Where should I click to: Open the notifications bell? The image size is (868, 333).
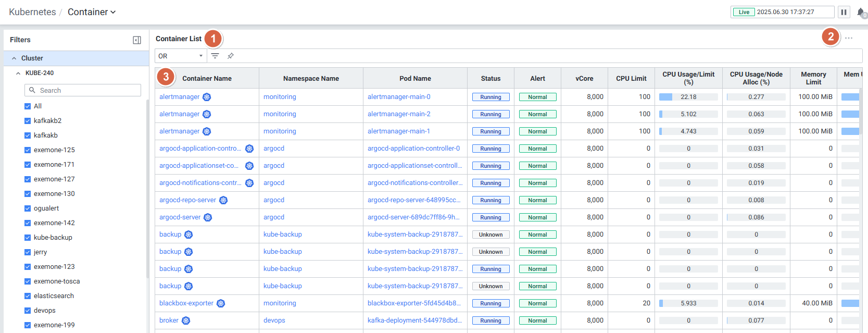861,12
